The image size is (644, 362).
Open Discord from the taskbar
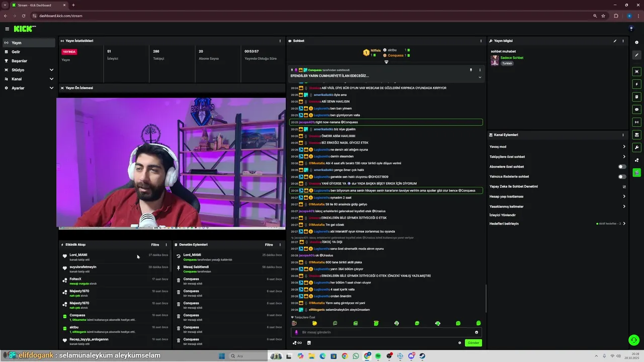(411, 356)
